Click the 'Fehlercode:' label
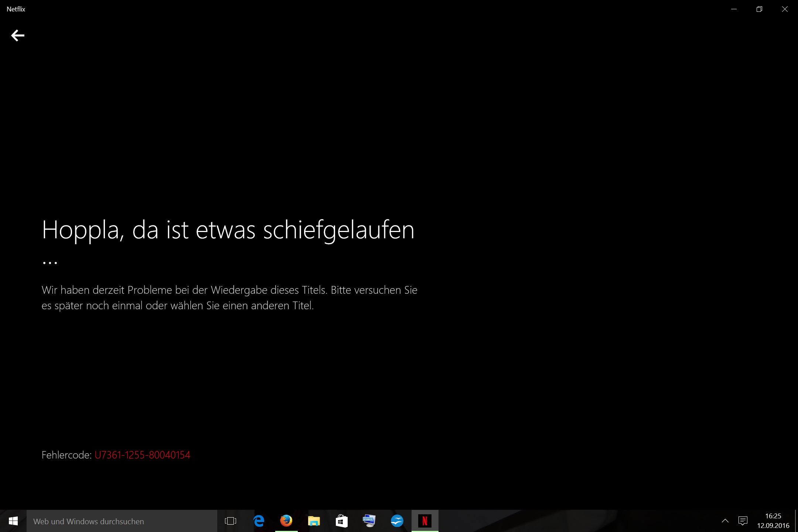This screenshot has height=532, width=798. point(66,455)
